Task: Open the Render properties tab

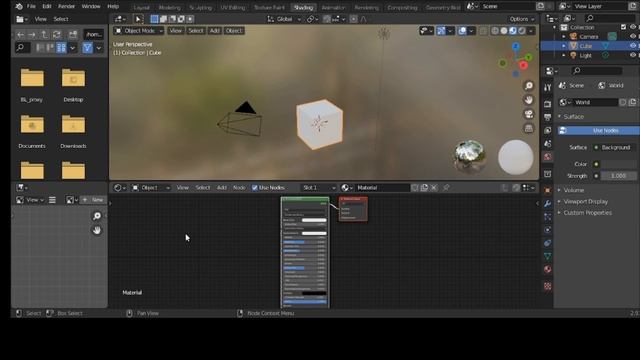Action: coord(547,104)
